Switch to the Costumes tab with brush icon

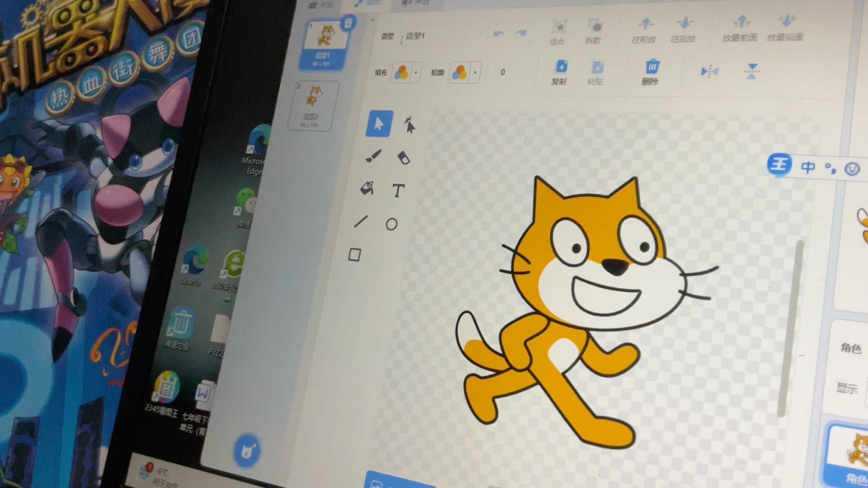tap(368, 4)
